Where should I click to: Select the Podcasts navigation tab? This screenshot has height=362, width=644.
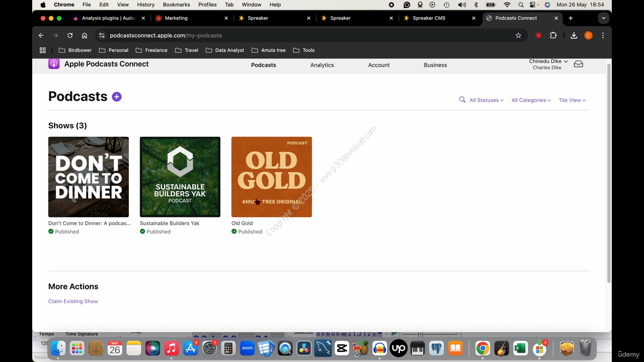tap(264, 65)
